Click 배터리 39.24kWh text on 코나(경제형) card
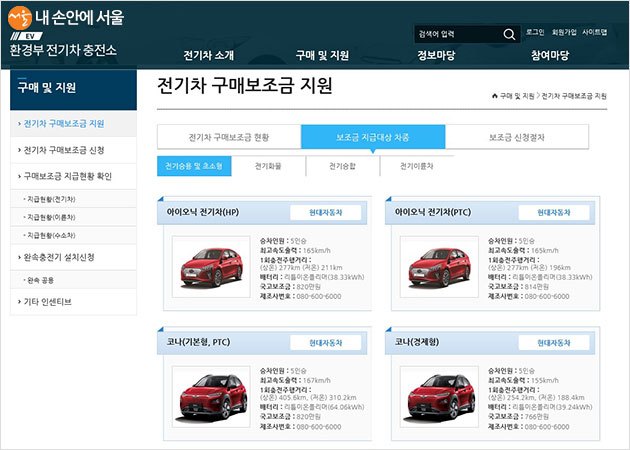The height and width of the screenshot is (450, 630). click(x=540, y=407)
